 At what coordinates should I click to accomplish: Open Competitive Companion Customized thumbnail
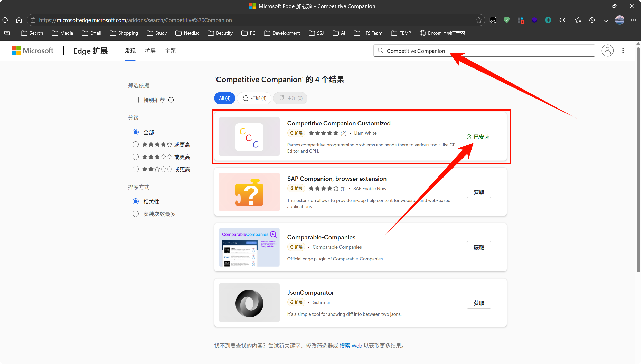[x=249, y=136]
